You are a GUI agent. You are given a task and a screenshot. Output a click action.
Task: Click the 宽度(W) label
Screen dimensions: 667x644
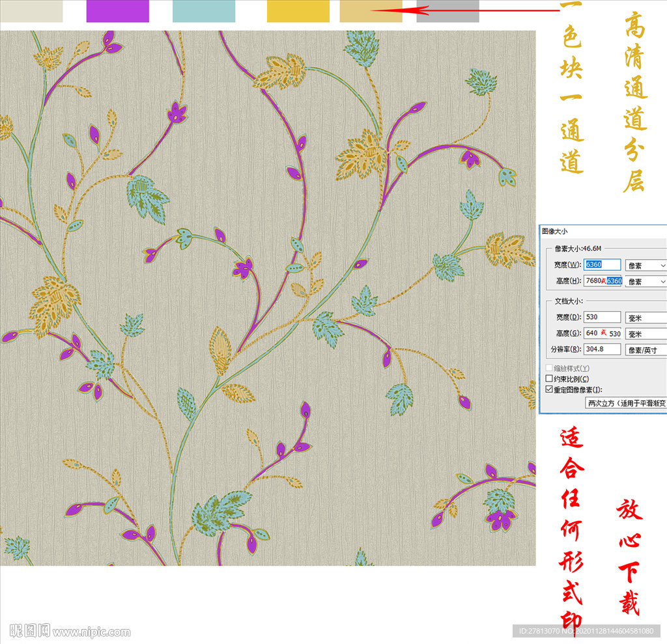[567, 264]
